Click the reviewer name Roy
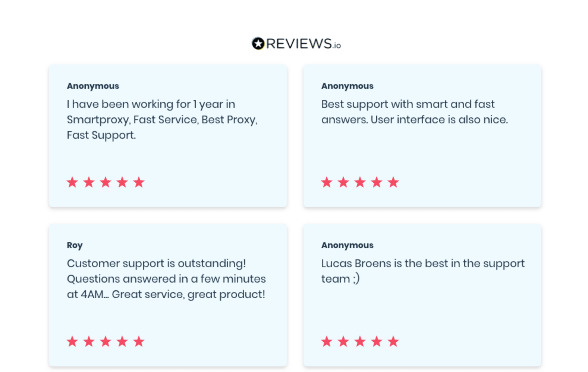The width and height of the screenshot is (588, 372). pyautogui.click(x=75, y=245)
